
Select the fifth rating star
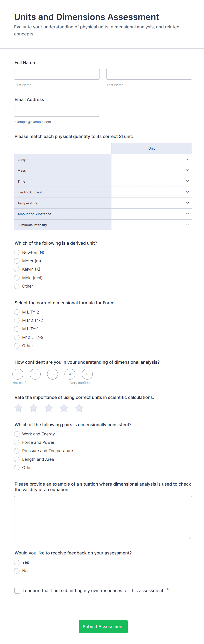coord(79,408)
